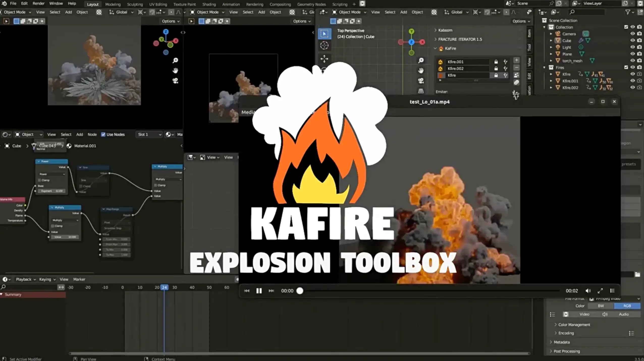
Task: Toggle visibility of Kfire.002 in the outliner
Action: [x=632, y=87]
